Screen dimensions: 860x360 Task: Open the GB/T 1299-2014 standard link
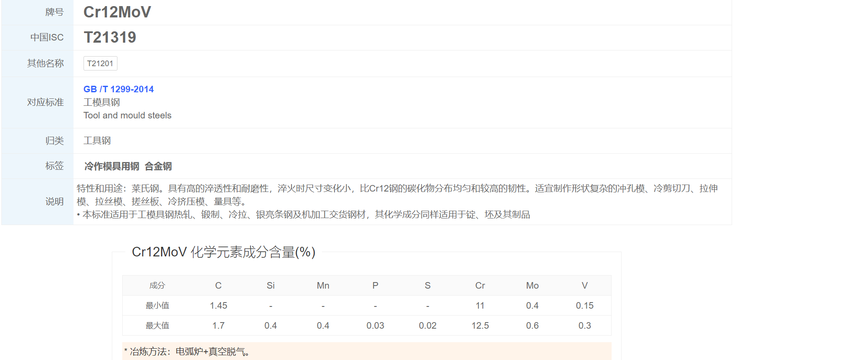pyautogui.click(x=118, y=89)
